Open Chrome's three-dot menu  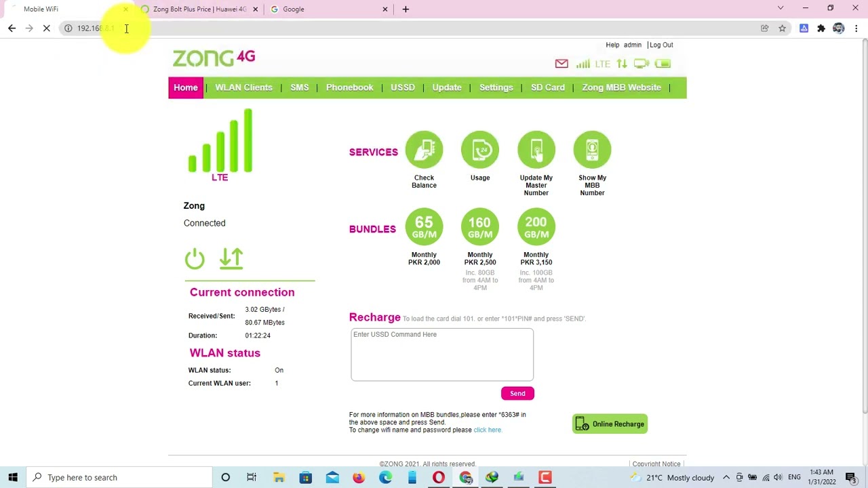click(x=856, y=28)
